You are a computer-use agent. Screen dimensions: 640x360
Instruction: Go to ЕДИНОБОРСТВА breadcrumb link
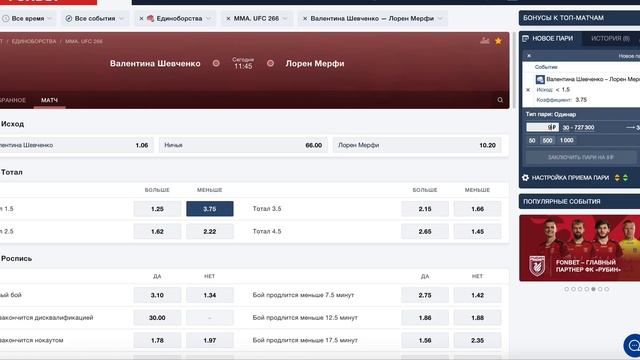(34, 41)
